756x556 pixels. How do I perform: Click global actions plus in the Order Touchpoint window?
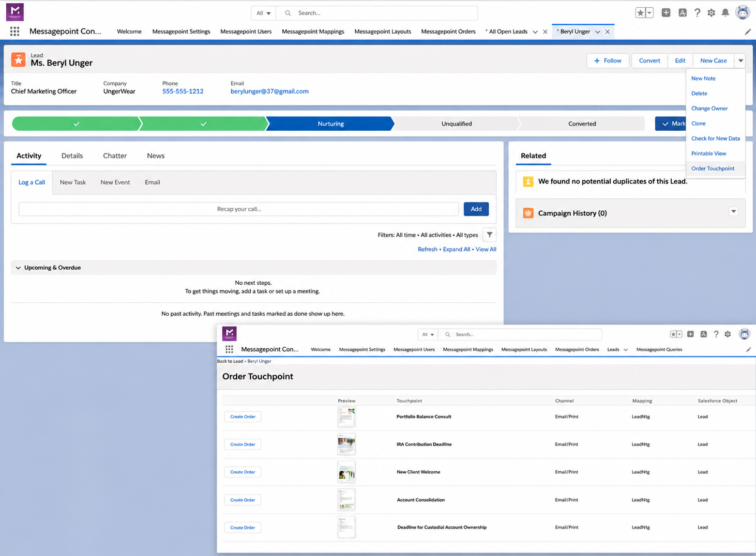pos(690,334)
